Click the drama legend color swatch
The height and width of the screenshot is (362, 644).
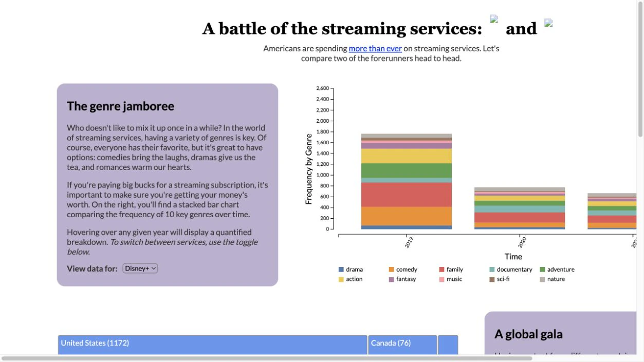click(341, 270)
